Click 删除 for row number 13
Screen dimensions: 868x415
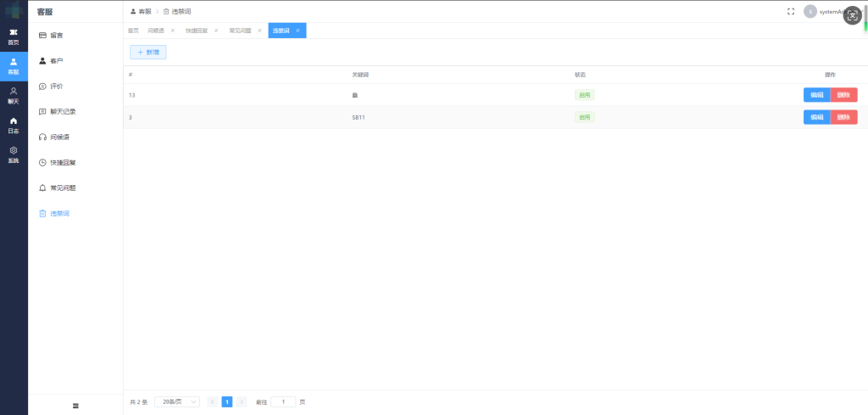pyautogui.click(x=843, y=95)
